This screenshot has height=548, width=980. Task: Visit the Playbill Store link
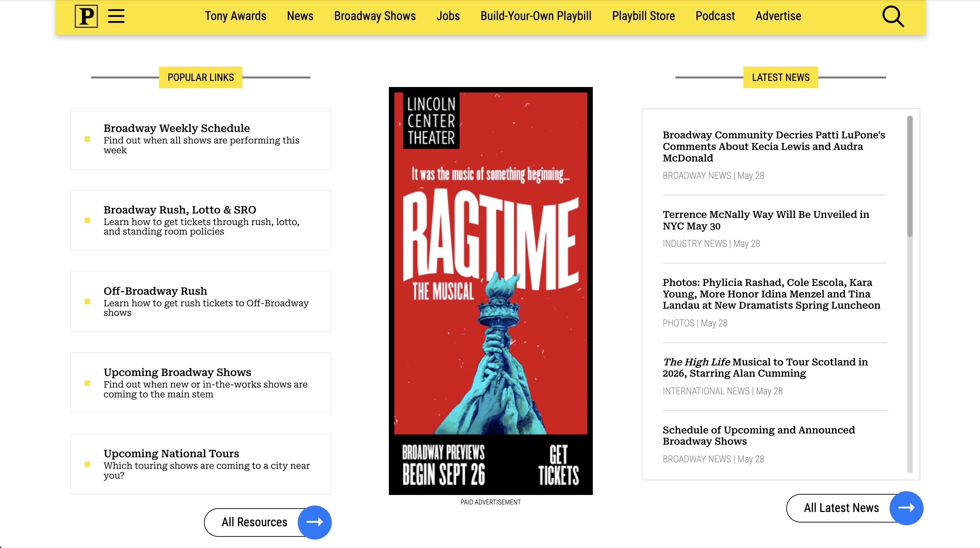point(643,16)
